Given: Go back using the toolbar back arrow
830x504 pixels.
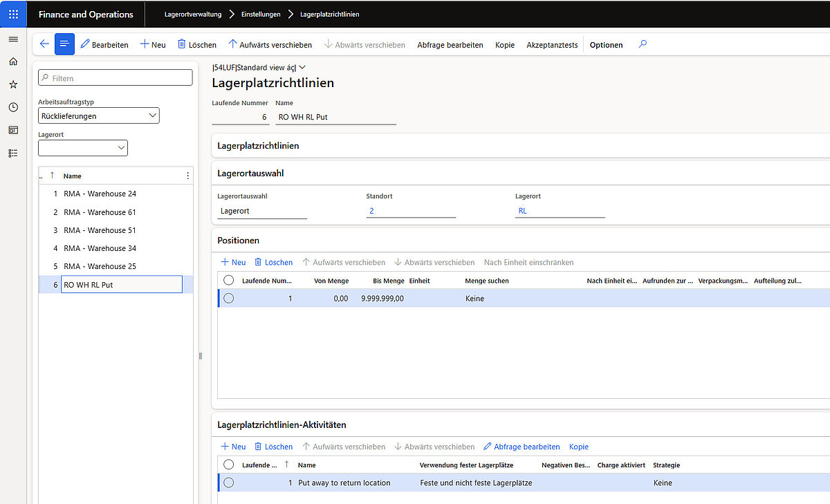Looking at the screenshot, I should click(x=44, y=44).
